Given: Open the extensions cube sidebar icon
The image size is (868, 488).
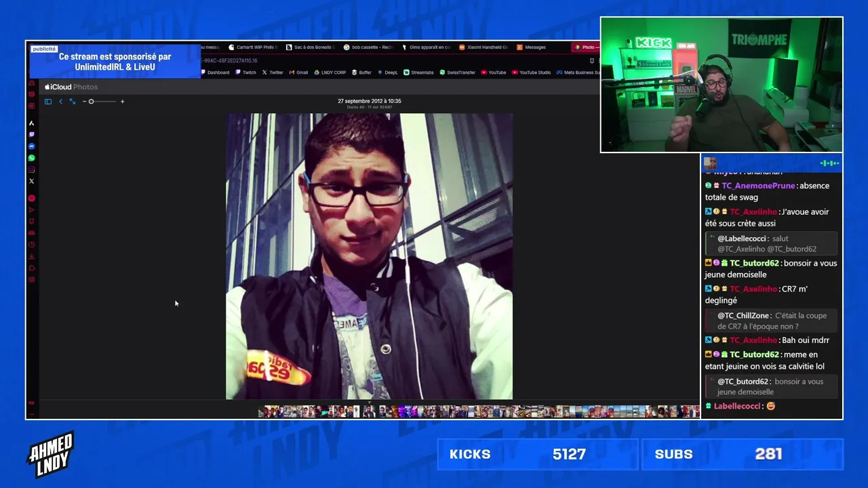Looking at the screenshot, I should tap(31, 268).
